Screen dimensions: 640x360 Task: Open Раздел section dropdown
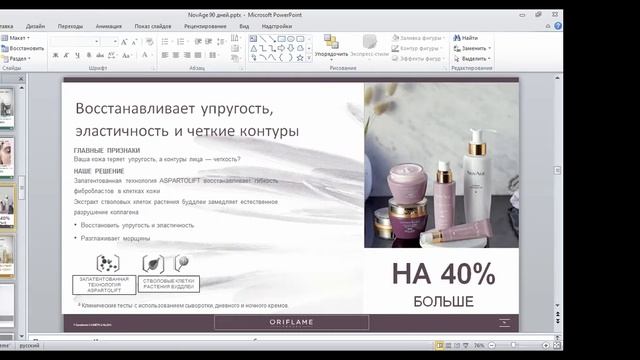click(x=16, y=58)
